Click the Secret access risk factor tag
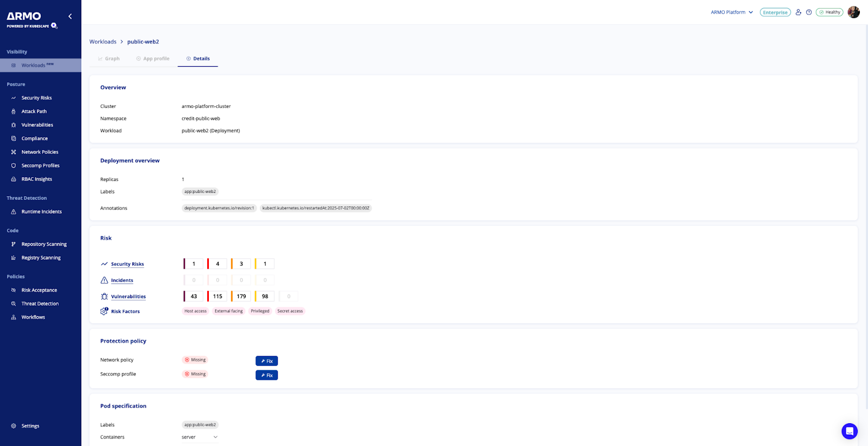The height and width of the screenshot is (446, 868). 290,311
